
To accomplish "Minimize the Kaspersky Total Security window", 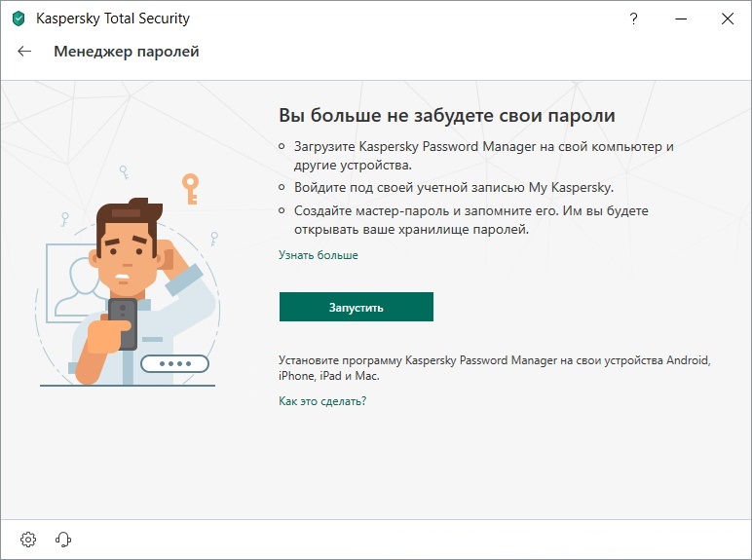I will 680,19.
